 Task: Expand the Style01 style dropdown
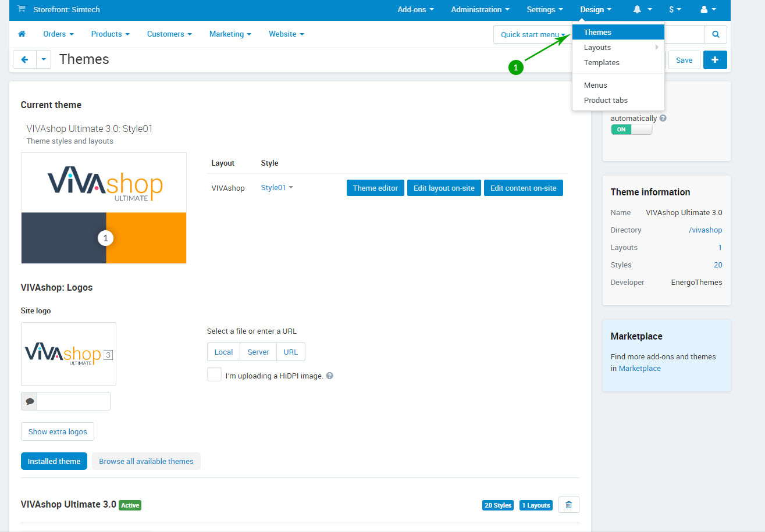277,188
